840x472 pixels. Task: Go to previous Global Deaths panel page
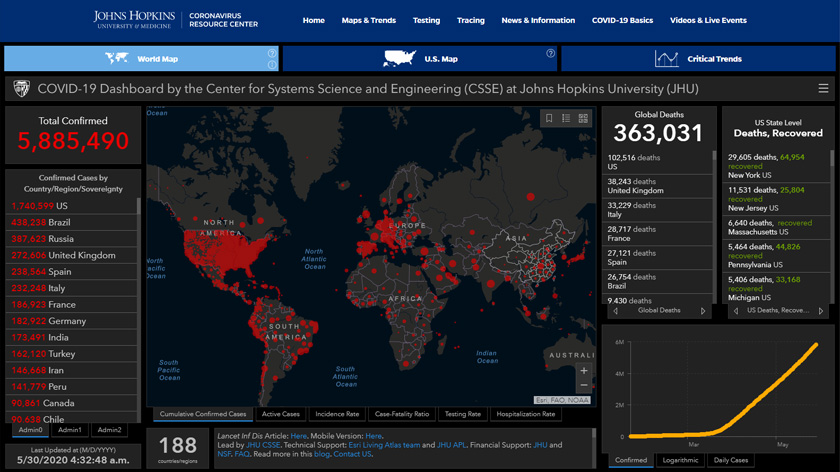pyautogui.click(x=616, y=311)
